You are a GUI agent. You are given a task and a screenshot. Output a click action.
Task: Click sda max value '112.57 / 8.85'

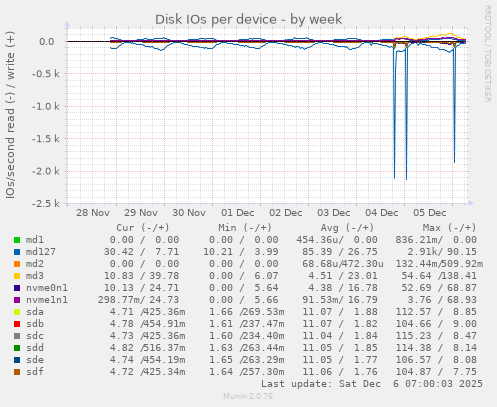click(436, 312)
